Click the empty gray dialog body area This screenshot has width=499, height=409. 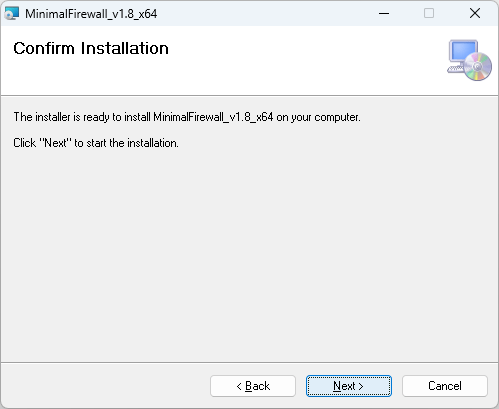249,250
